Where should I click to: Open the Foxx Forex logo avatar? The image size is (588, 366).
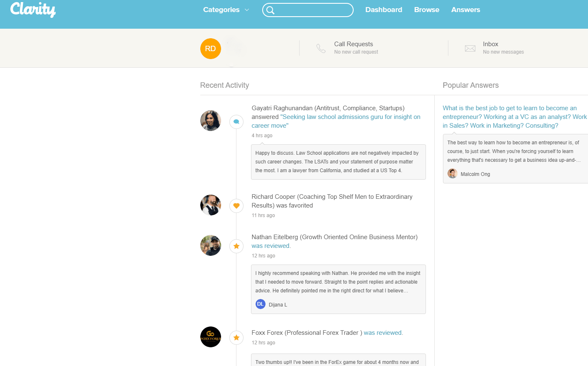click(x=211, y=337)
